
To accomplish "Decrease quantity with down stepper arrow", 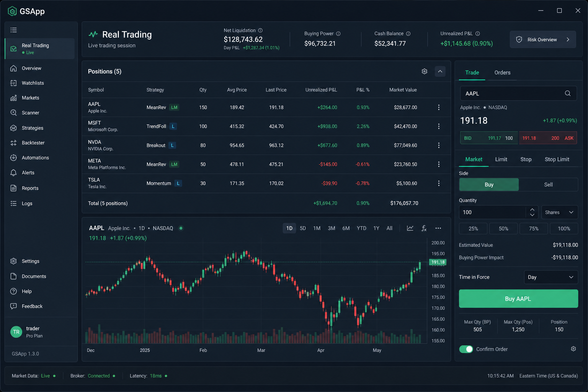I will point(532,215).
